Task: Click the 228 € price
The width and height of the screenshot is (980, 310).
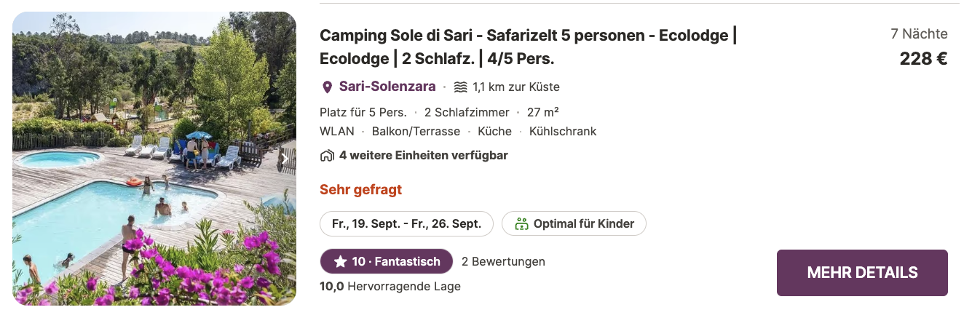Action: [x=923, y=59]
